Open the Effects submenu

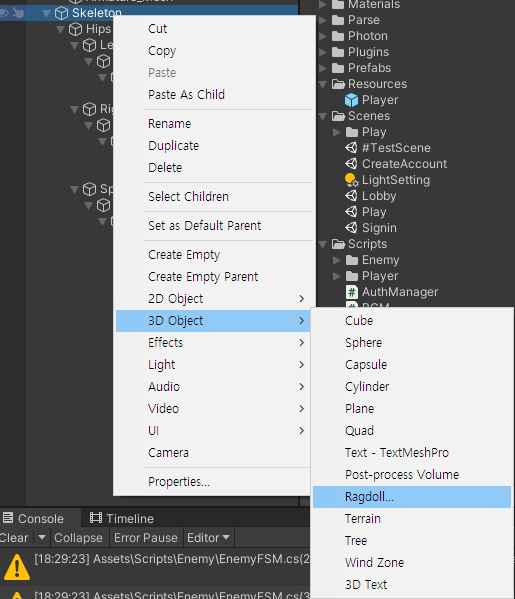point(213,343)
